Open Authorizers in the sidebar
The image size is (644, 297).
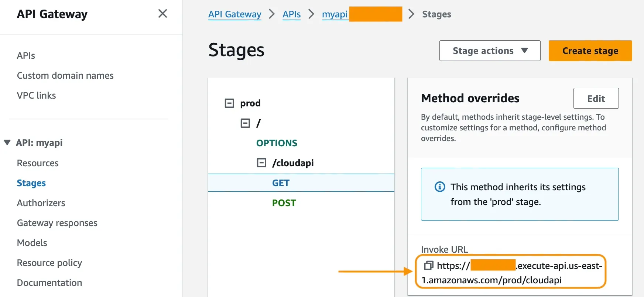tap(41, 203)
